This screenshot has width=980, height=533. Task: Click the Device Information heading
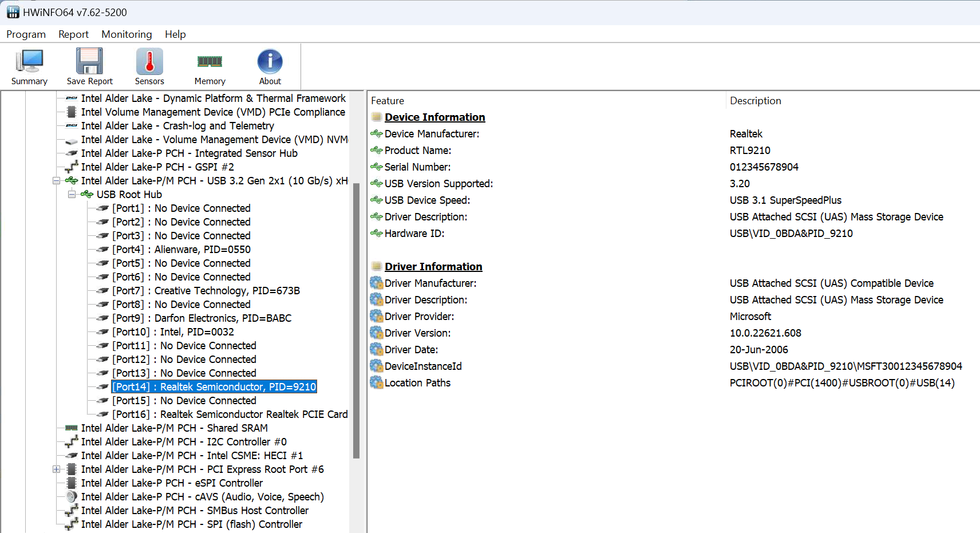tap(434, 117)
